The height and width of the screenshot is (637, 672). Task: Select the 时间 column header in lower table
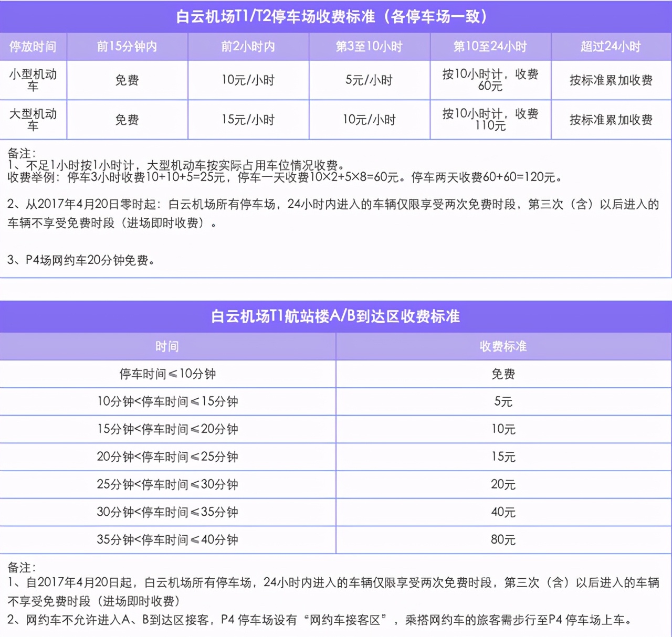coord(168,346)
